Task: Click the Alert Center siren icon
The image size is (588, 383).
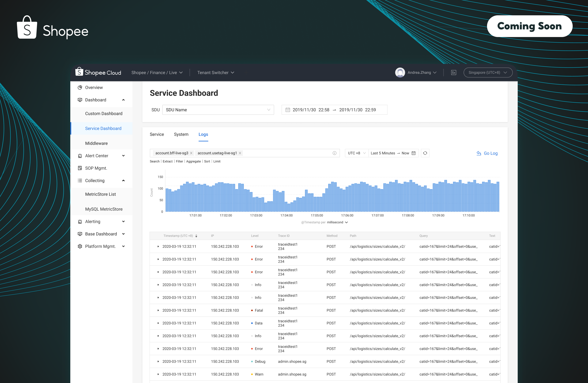Action: click(x=80, y=156)
